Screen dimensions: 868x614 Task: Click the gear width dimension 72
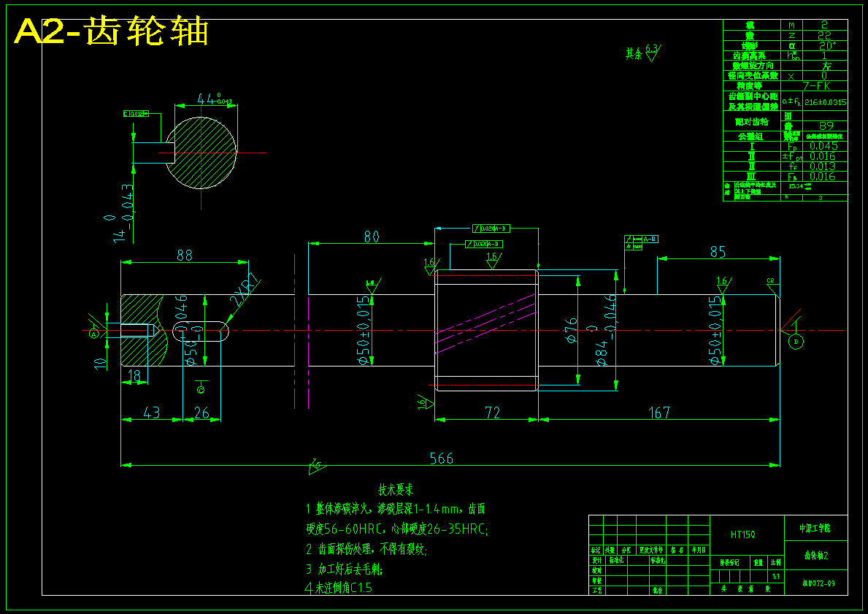coord(492,412)
